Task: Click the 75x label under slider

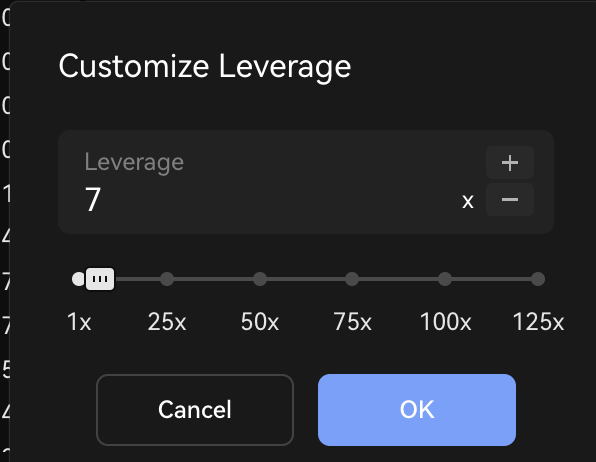Action: click(x=352, y=322)
